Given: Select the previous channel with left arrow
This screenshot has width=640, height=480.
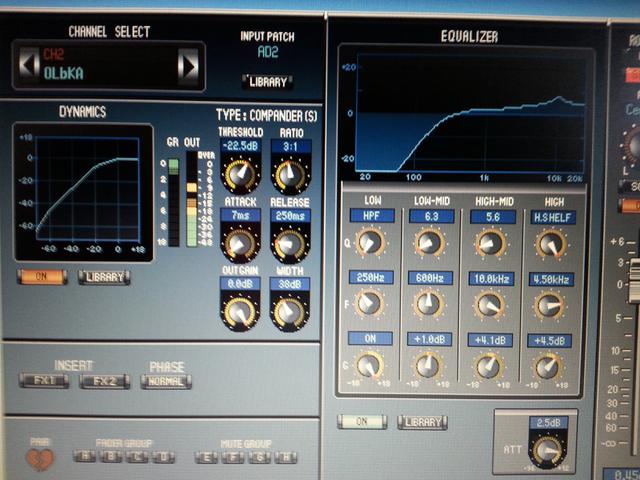Looking at the screenshot, I should coord(28,66).
